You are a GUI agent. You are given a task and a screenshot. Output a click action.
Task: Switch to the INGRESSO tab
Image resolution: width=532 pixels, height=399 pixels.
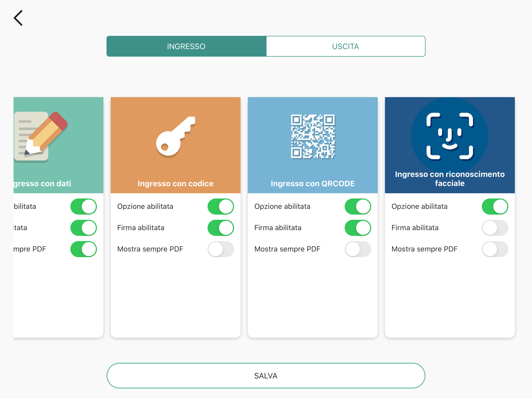point(186,46)
